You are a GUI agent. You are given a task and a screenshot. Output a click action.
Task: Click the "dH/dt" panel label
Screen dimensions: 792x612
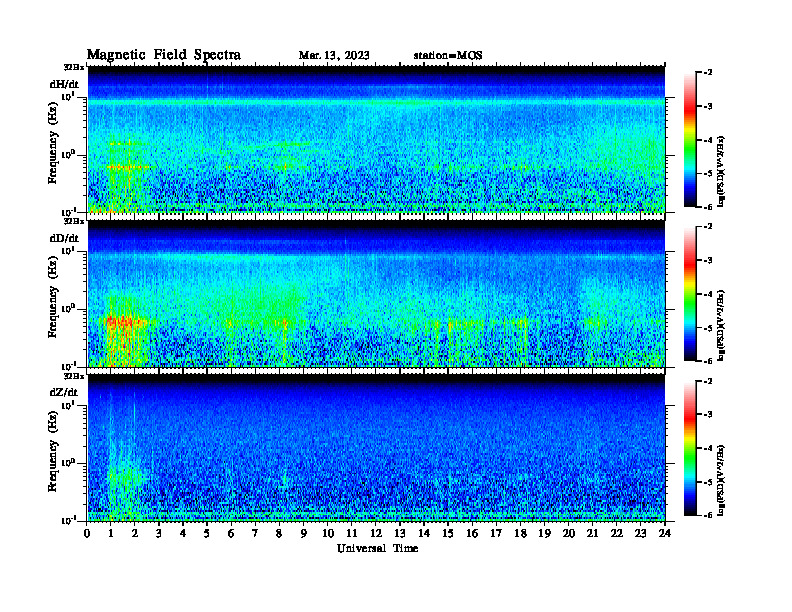click(x=64, y=84)
